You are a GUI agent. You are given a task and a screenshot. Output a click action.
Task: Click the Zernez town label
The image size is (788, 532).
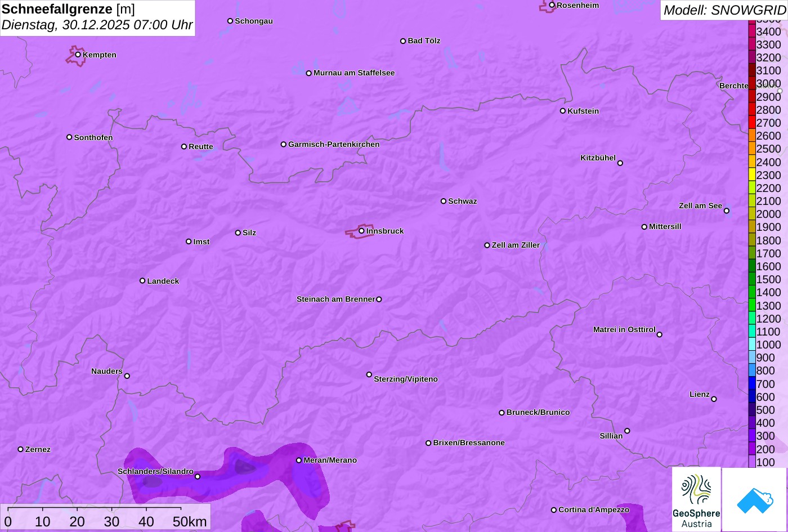tap(38, 449)
